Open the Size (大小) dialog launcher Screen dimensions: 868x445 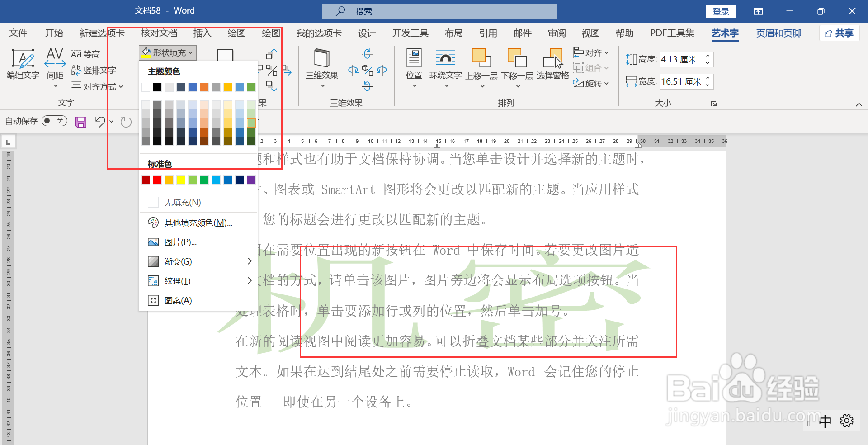pyautogui.click(x=714, y=104)
